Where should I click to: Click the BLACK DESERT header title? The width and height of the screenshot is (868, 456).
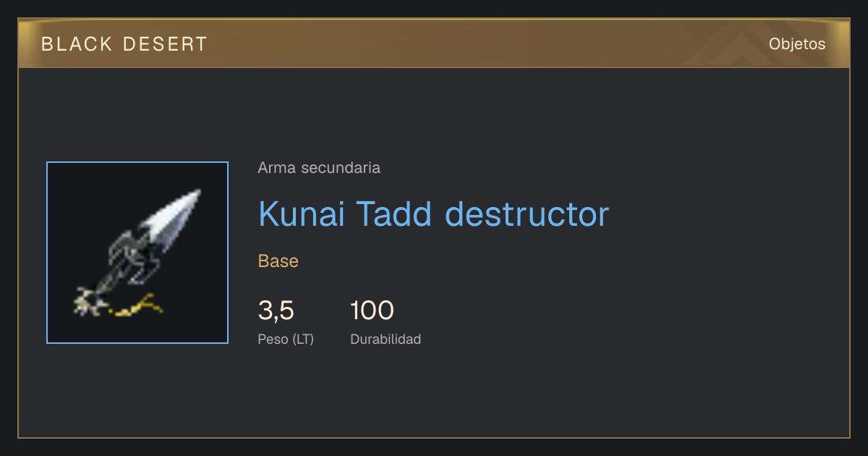pyautogui.click(x=124, y=44)
